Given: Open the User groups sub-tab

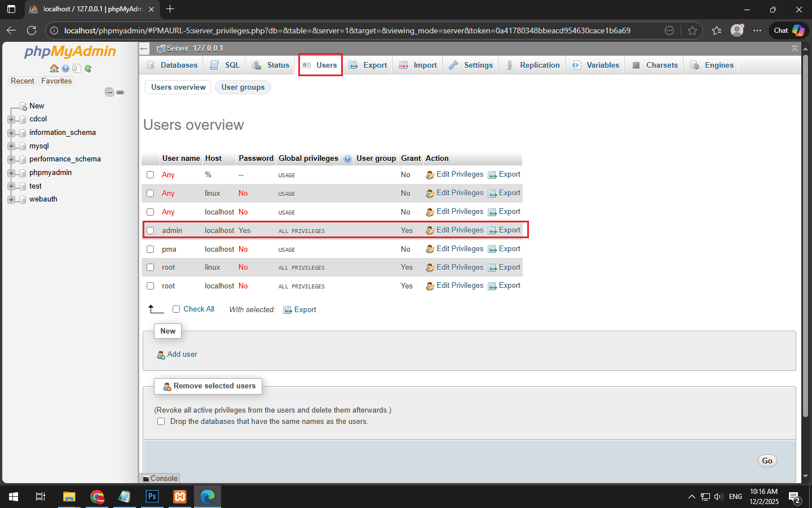Looking at the screenshot, I should 242,87.
